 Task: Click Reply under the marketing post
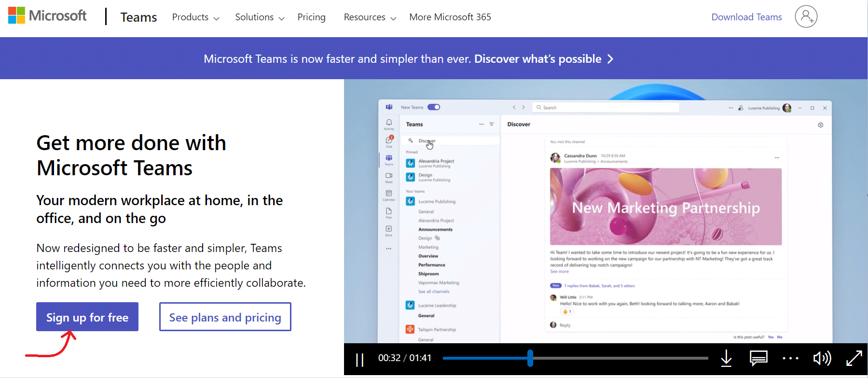click(x=565, y=325)
